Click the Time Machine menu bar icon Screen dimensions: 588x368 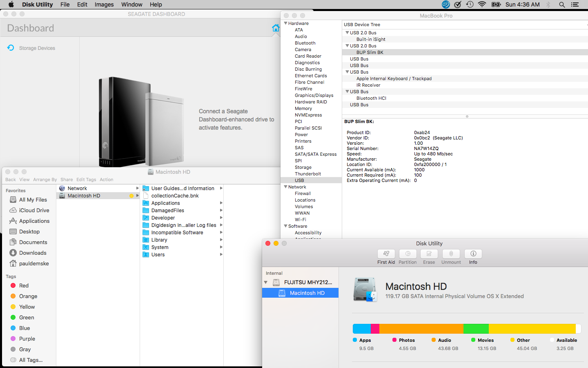470,4
